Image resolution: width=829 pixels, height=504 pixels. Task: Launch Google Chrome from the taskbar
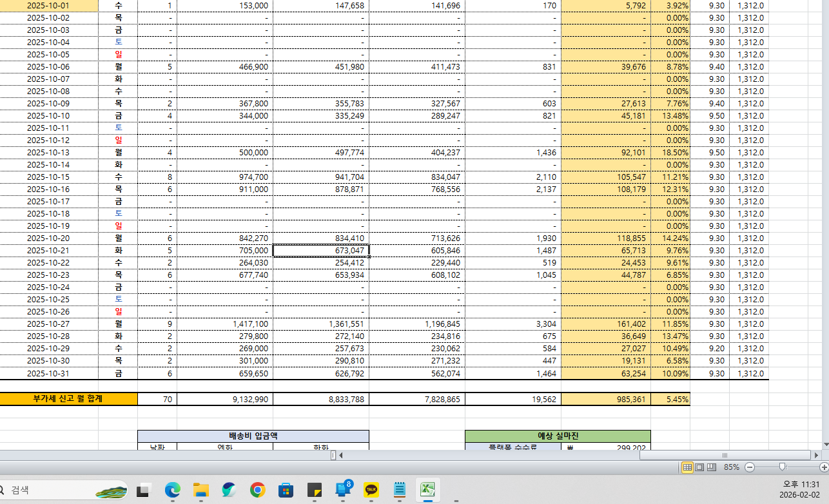pos(258,490)
